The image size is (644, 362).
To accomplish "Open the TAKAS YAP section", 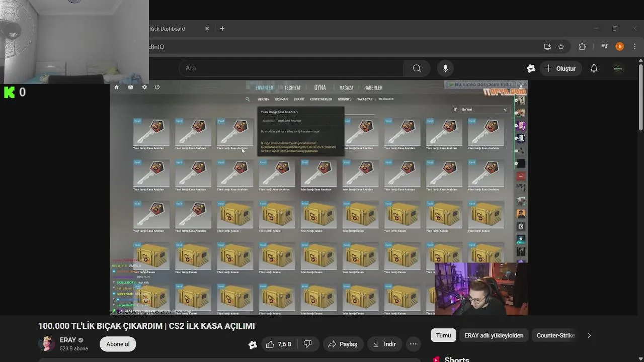I will click(365, 99).
